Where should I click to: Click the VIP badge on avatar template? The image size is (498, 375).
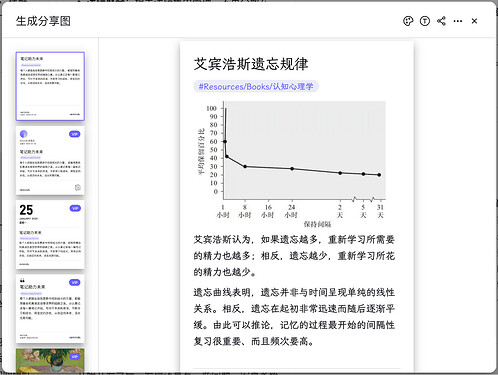click(x=75, y=134)
